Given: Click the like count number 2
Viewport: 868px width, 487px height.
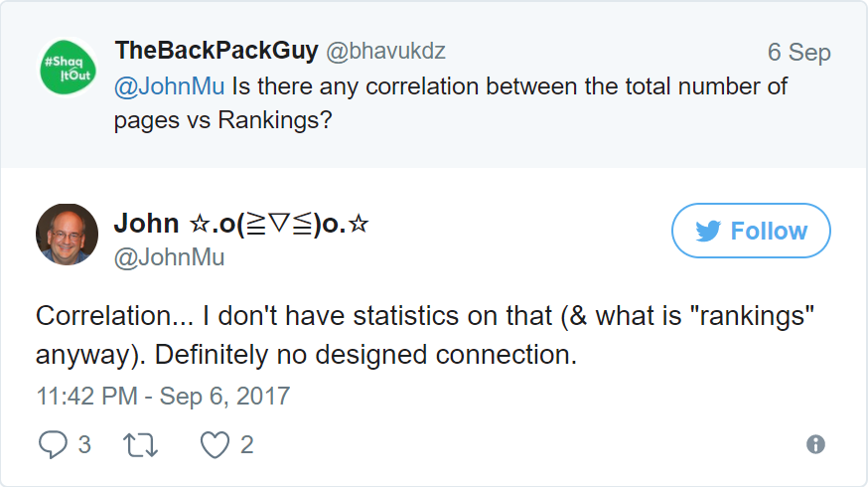Looking at the screenshot, I should pos(246,444).
